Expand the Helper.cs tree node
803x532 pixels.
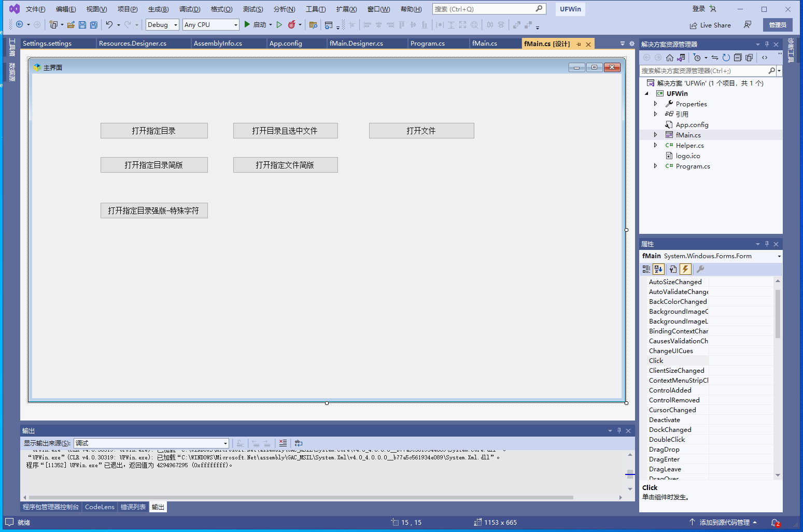655,146
